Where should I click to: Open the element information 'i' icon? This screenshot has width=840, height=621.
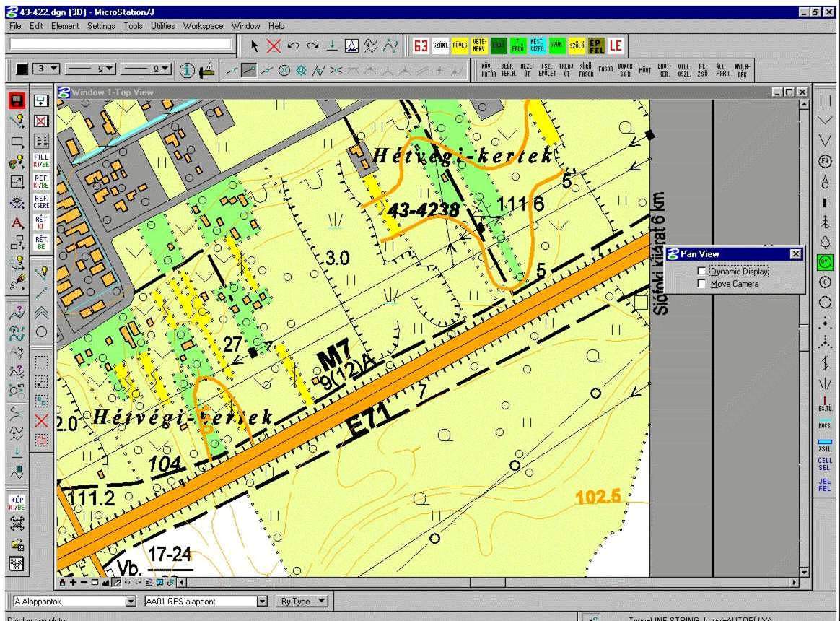tap(187, 70)
